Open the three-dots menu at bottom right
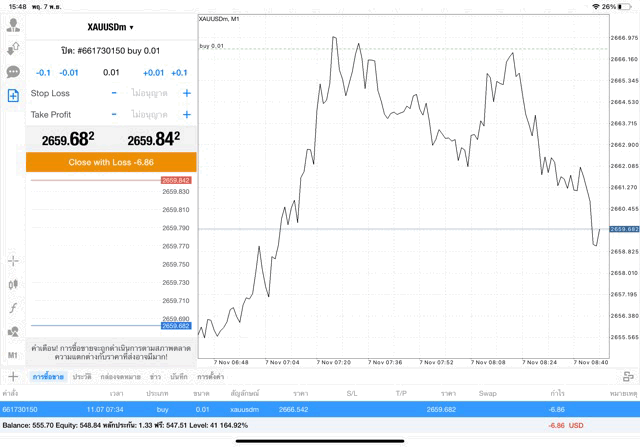The height and width of the screenshot is (447, 640). (x=628, y=377)
